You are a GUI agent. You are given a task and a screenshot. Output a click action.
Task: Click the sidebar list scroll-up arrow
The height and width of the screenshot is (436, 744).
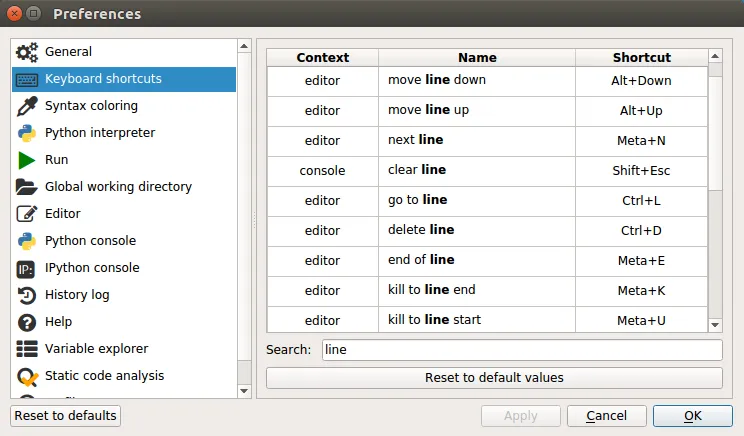[244, 46]
